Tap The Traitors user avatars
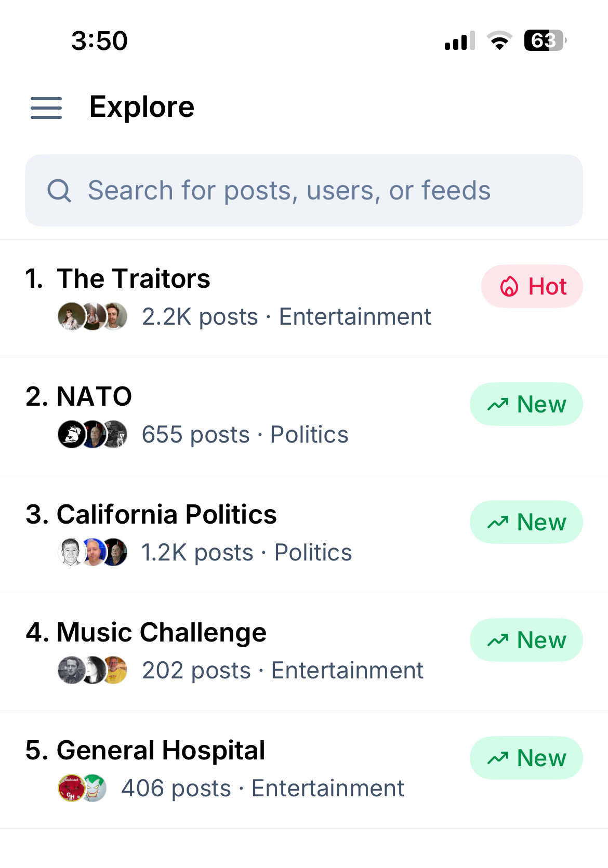 (92, 316)
